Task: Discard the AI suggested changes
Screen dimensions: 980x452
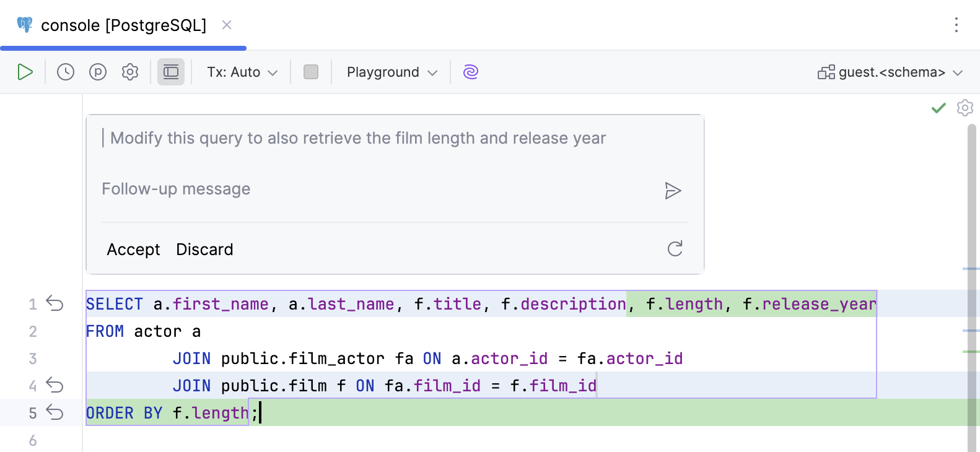Action: pyautogui.click(x=205, y=250)
